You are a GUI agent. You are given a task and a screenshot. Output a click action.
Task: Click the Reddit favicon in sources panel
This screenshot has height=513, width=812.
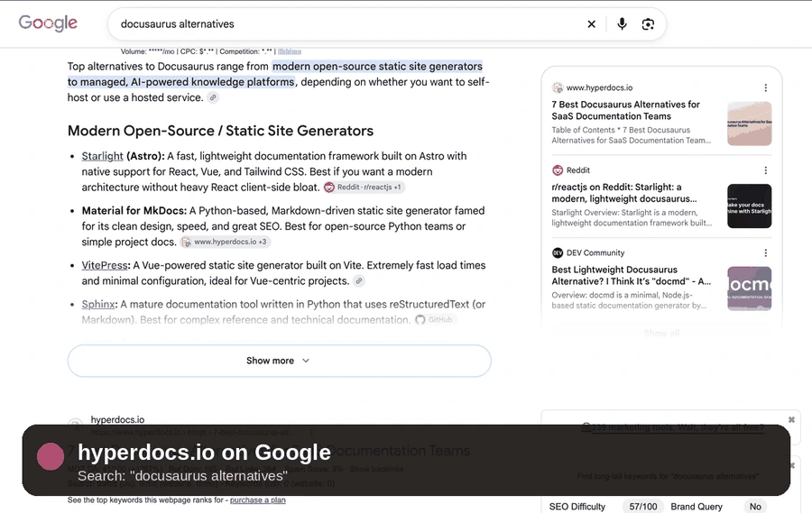558,169
